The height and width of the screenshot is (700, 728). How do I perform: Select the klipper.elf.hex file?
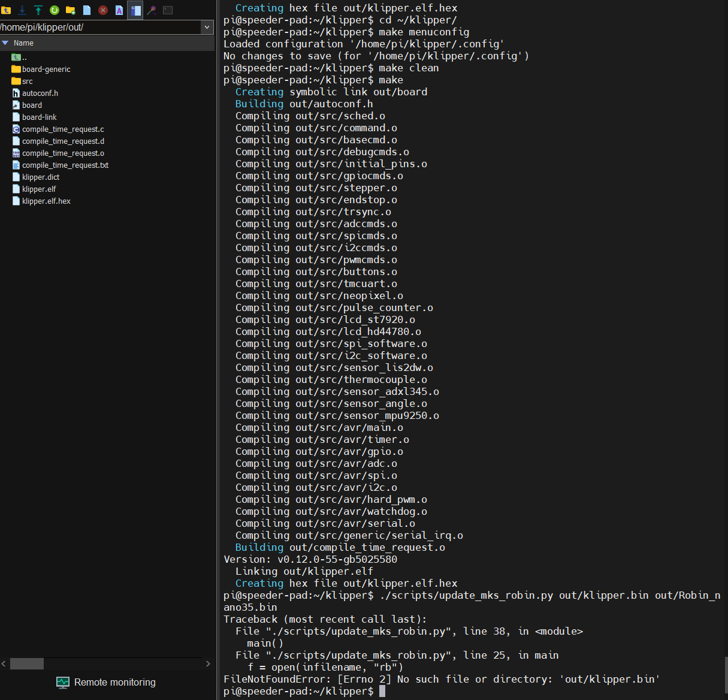(41, 201)
